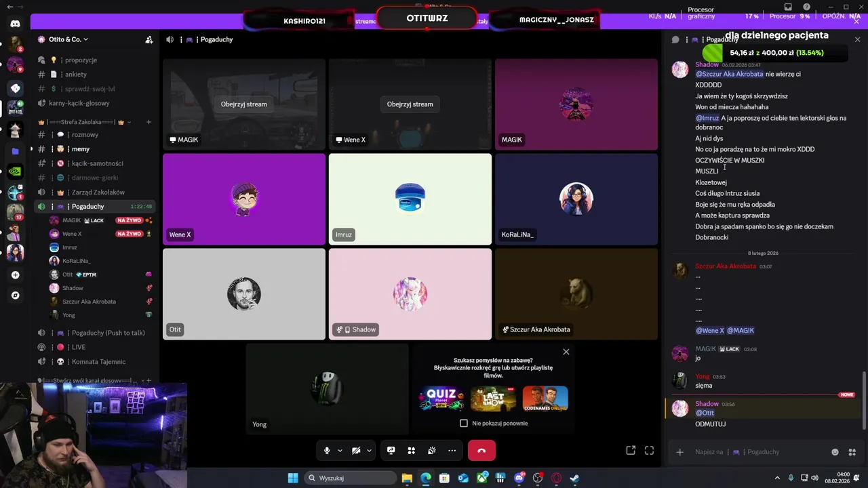Screen dimensions: 868x488
Task: Open Windows Start menu
Action: [293, 478]
